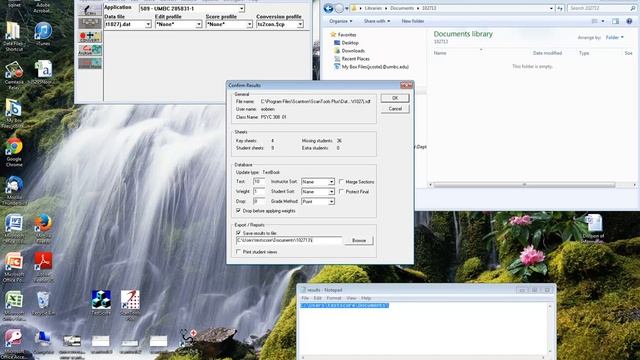Enable the Merge Sections checkbox
Image resolution: width=640 pixels, height=360 pixels.
(341, 182)
